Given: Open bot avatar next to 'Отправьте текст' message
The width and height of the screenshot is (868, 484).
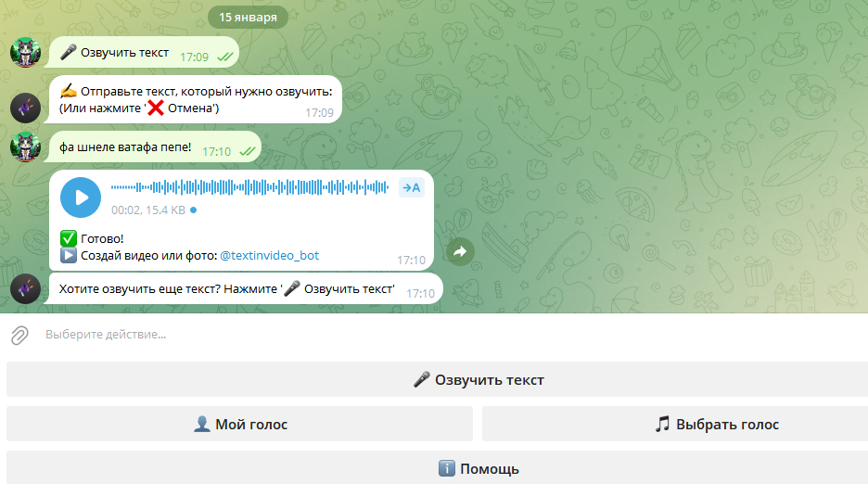Looking at the screenshot, I should tap(25, 108).
